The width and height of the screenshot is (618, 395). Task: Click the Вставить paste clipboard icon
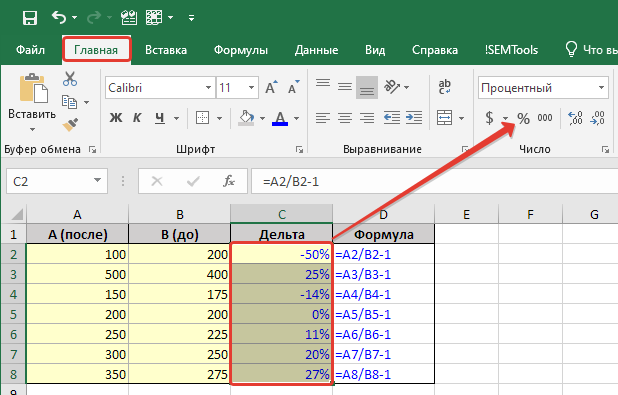pos(34,88)
